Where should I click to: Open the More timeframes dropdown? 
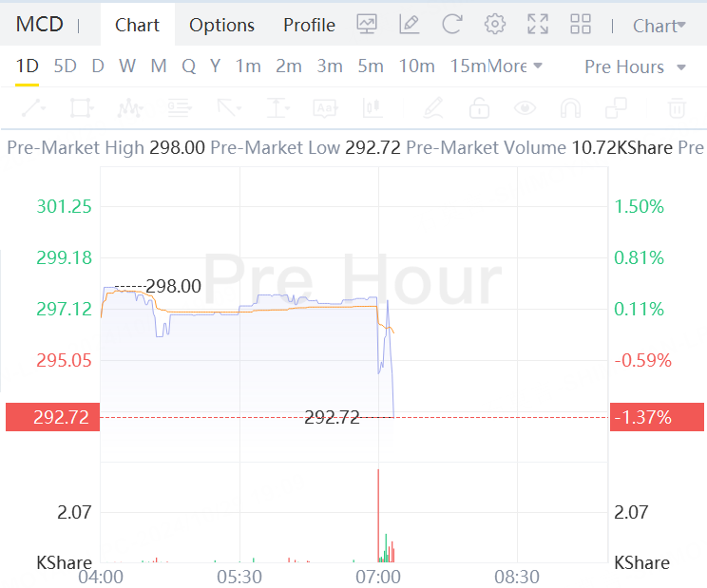click(x=515, y=66)
